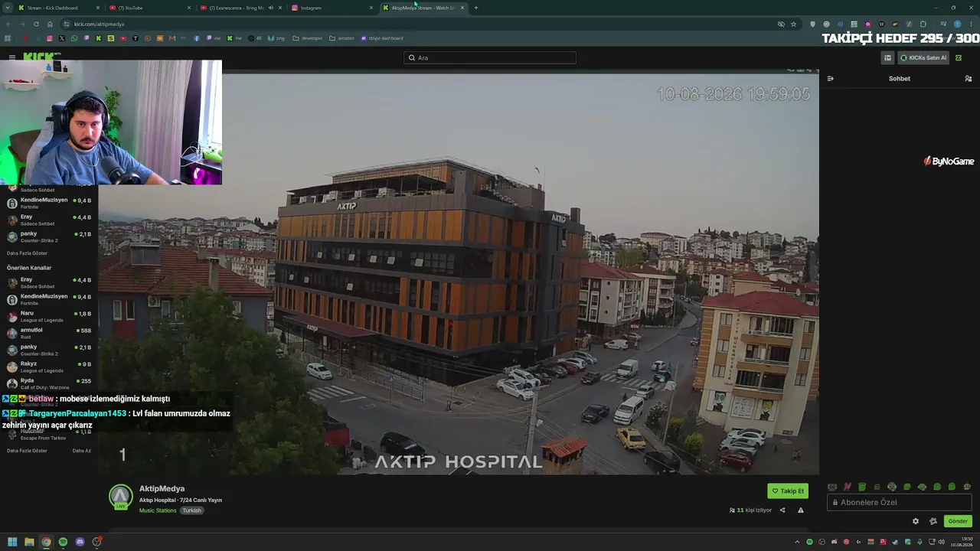980x551 pixels.
Task: Open the leaderboard icon next to KICKs
Action: click(x=887, y=57)
